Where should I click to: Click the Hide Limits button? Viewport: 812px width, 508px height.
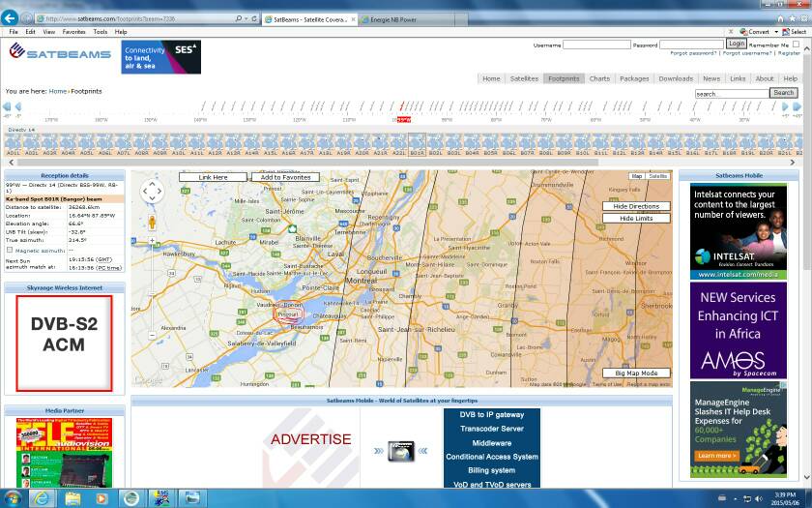[636, 219]
